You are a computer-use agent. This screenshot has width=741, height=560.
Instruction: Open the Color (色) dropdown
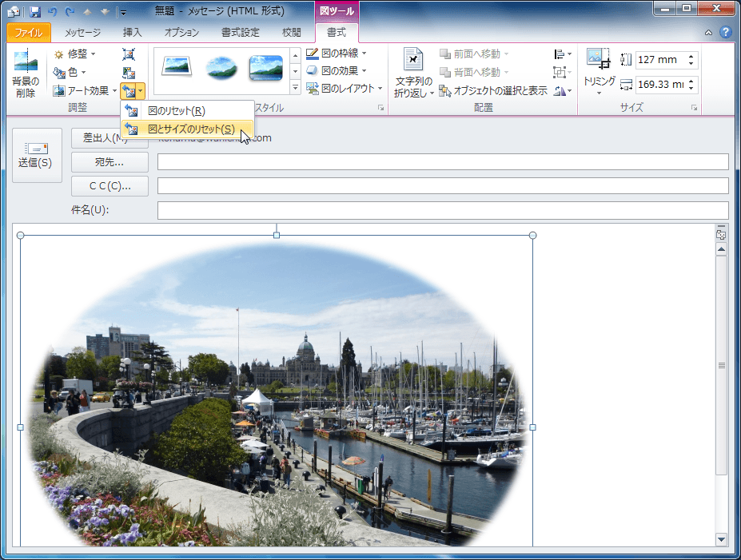coord(69,72)
